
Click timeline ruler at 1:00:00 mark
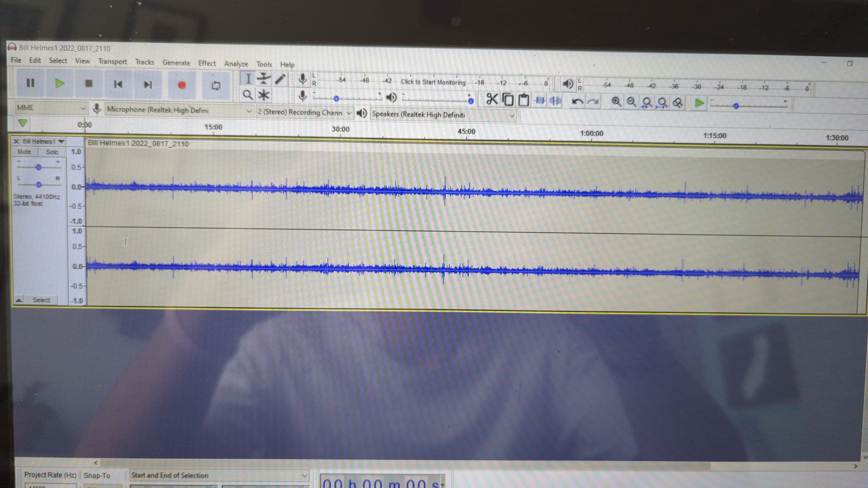pos(591,133)
